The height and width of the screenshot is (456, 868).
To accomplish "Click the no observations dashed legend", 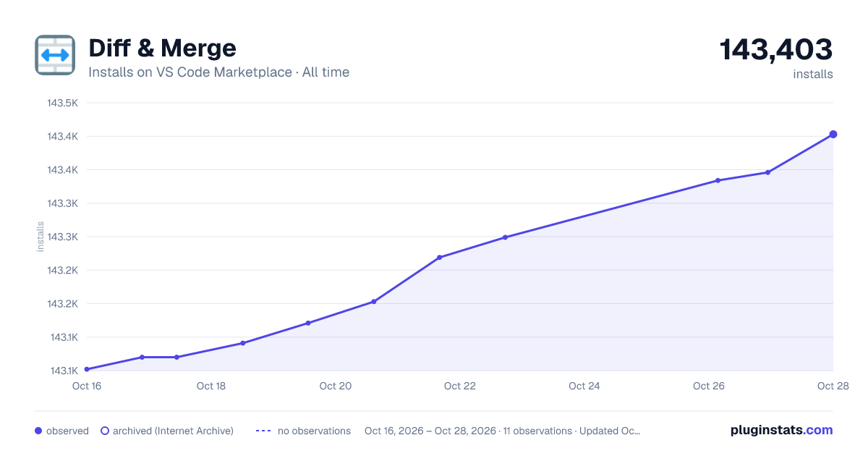I will 263,431.
